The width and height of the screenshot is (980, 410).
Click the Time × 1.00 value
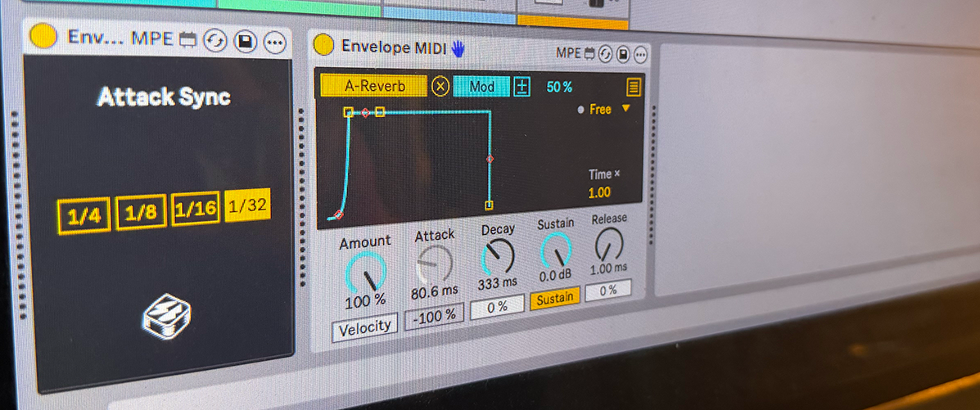[x=599, y=192]
